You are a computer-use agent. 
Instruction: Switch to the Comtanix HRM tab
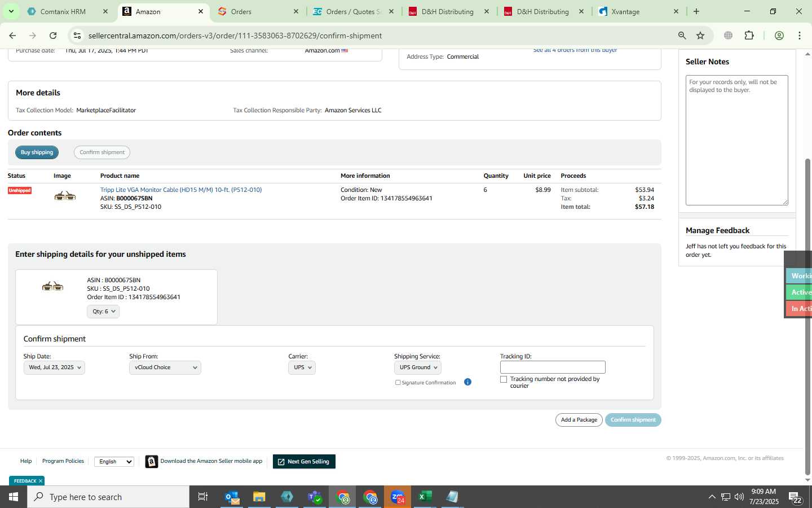[63, 11]
